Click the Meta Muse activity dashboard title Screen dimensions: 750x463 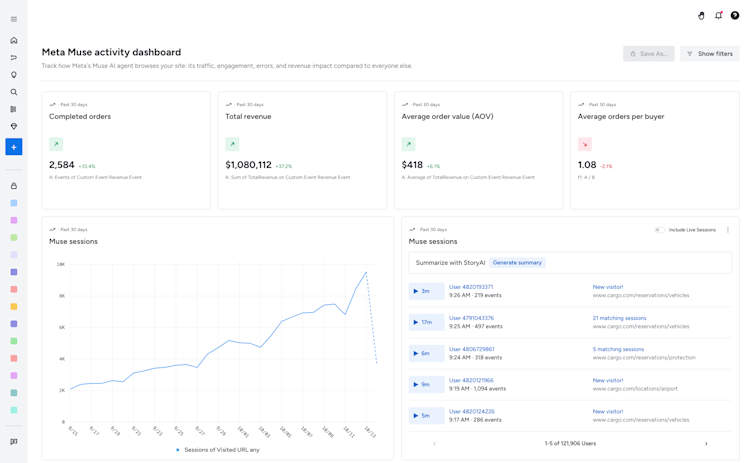tap(111, 52)
